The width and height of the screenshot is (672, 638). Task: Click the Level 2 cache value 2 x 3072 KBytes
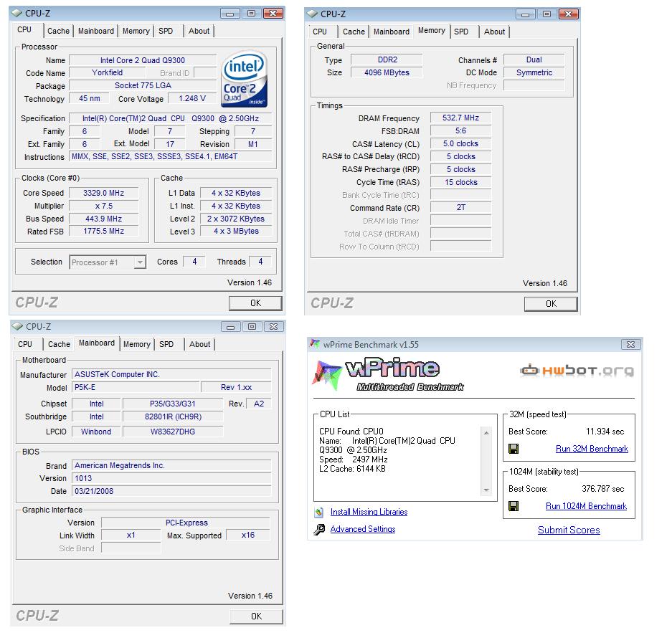(x=236, y=219)
